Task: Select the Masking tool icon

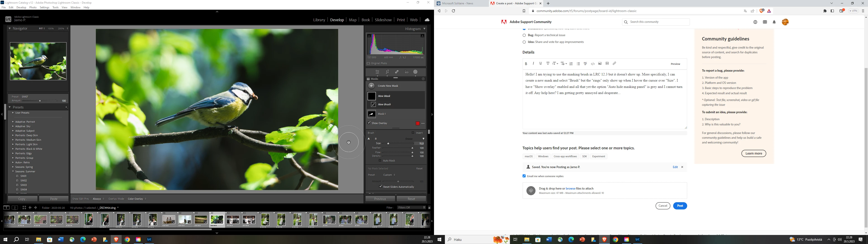Action: point(415,72)
